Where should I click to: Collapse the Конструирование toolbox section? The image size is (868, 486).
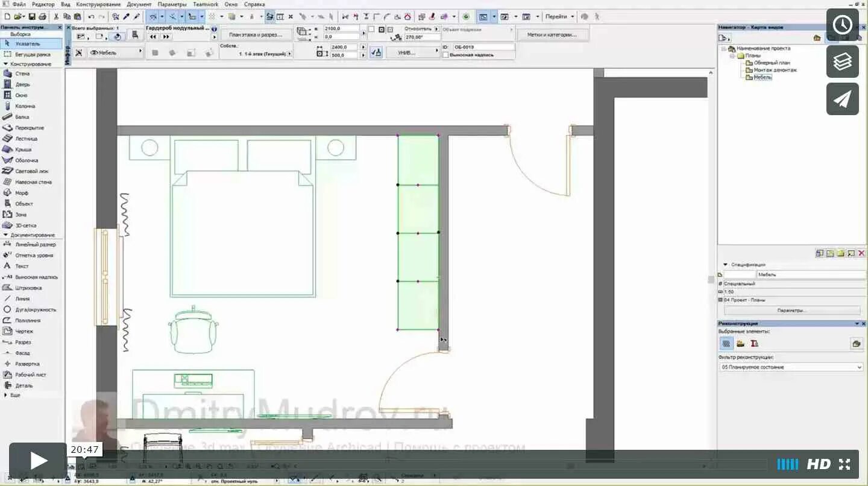pyautogui.click(x=5, y=64)
